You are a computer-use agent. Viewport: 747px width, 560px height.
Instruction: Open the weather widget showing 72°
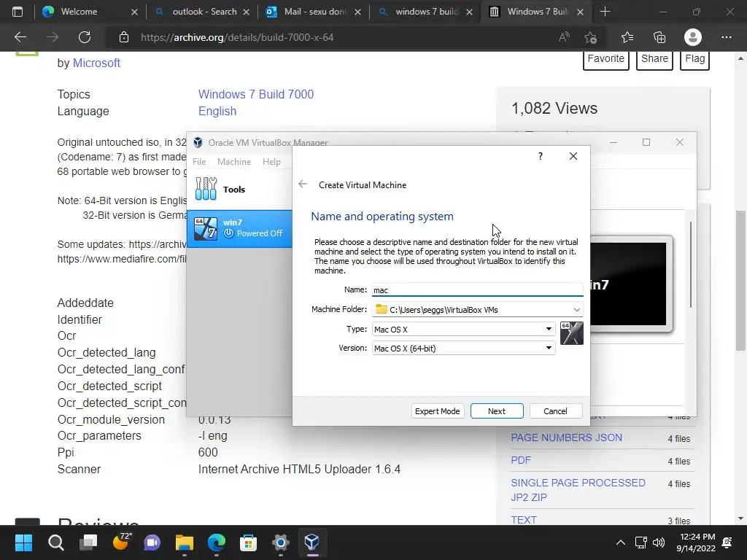(120, 542)
